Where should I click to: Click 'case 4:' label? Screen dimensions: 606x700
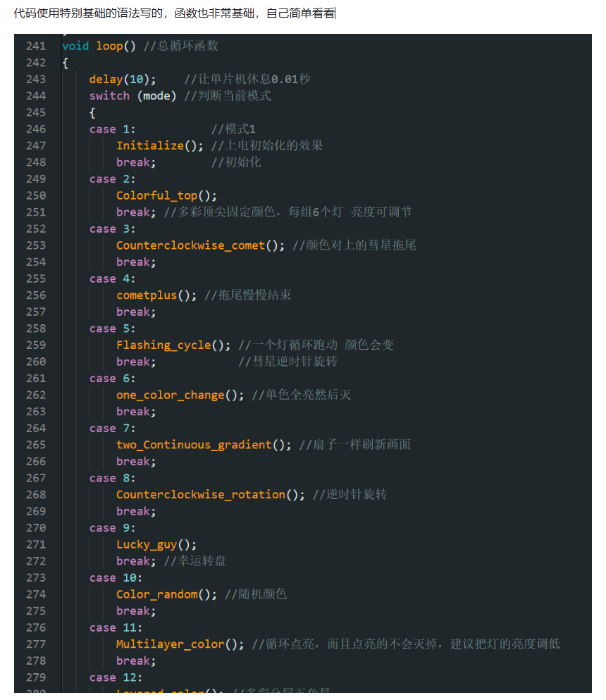point(113,279)
